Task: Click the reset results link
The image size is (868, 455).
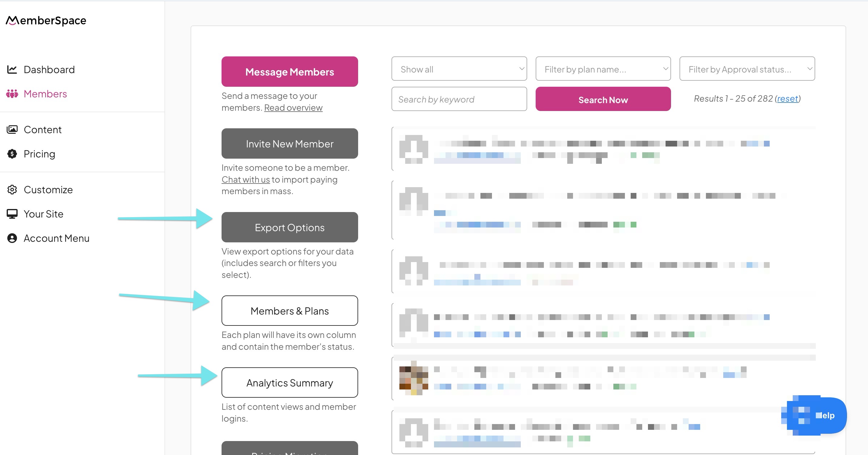Action: pos(787,99)
